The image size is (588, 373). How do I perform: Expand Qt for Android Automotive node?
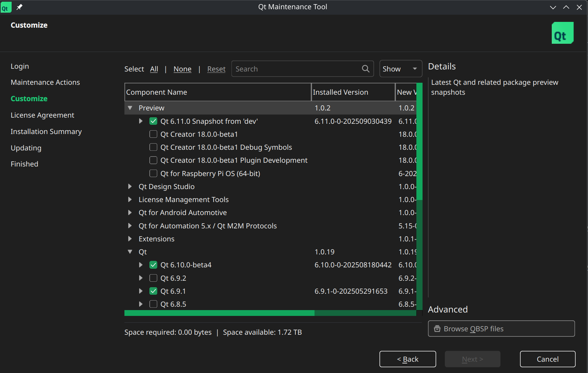130,212
